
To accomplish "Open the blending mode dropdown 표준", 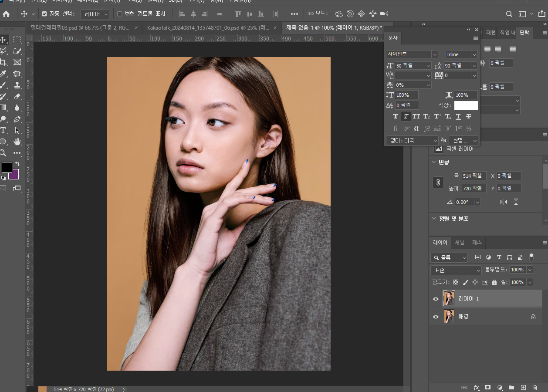I will (456, 270).
